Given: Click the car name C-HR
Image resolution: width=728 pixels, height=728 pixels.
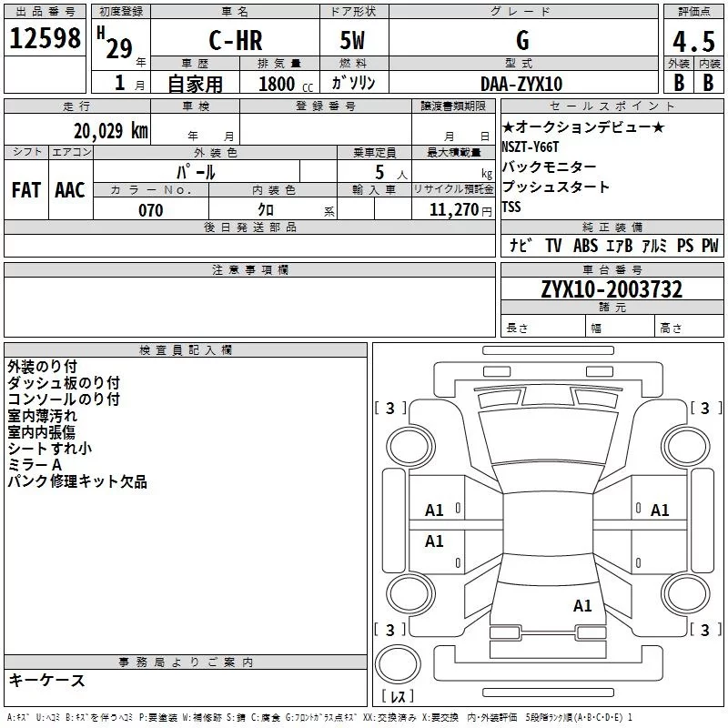Looking at the screenshot, I should [236, 40].
